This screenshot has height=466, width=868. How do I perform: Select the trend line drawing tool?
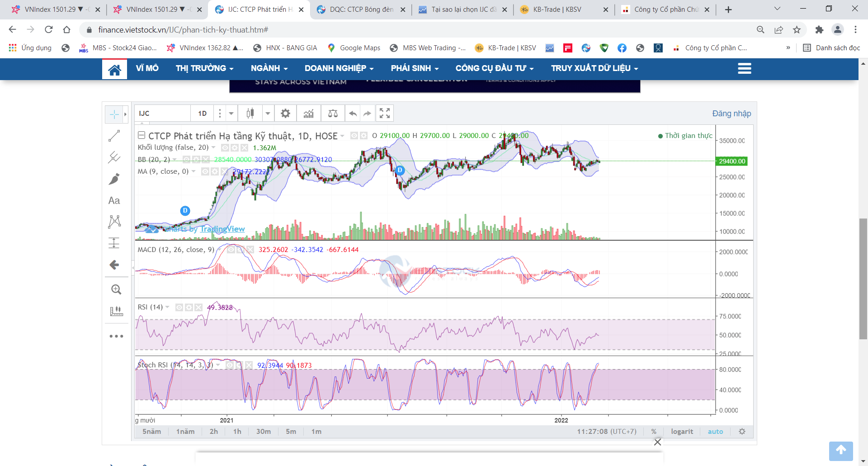[114, 136]
